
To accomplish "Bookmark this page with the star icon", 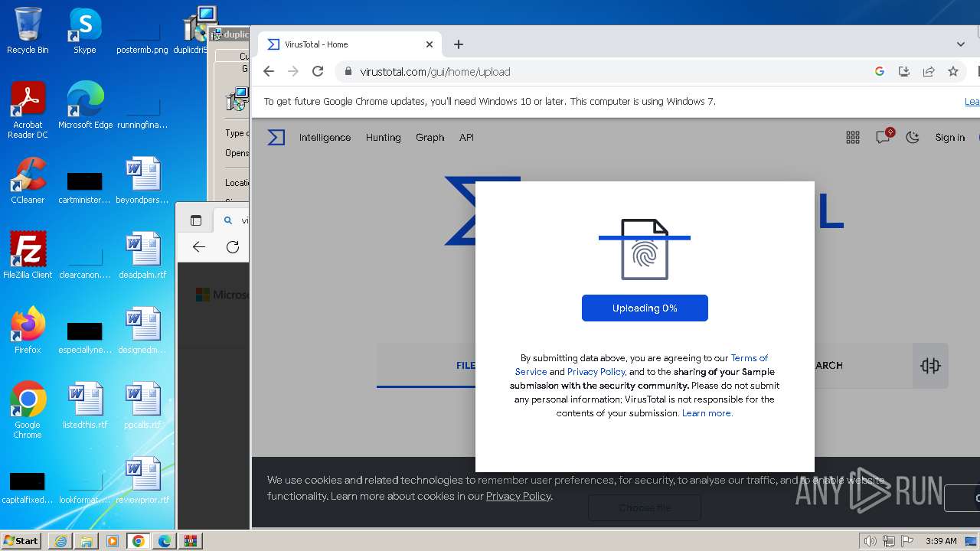I will tap(953, 71).
